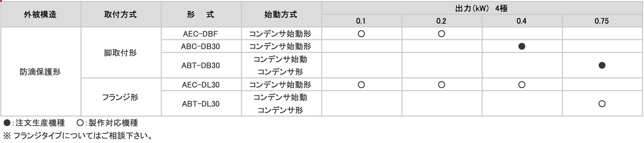Select the hollow circle in the ABT-DL30 row
The height and width of the screenshot is (143, 644).
[602, 104]
